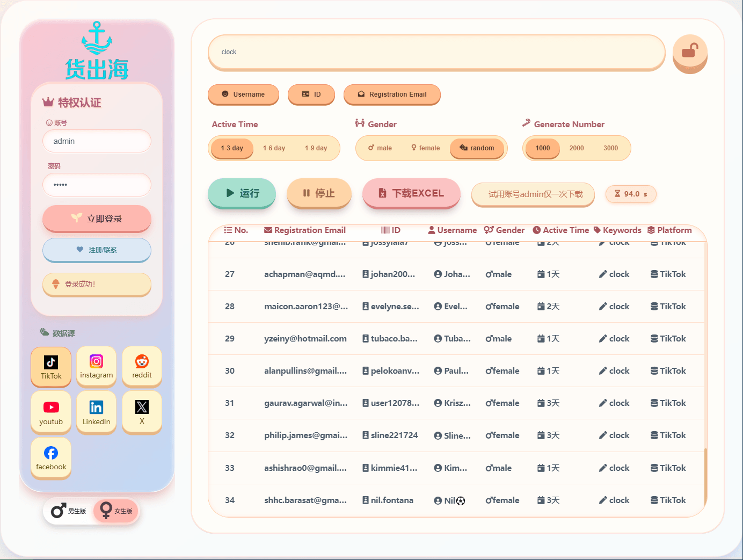Set Generate Number to 2000
The image size is (743, 560).
(x=577, y=148)
